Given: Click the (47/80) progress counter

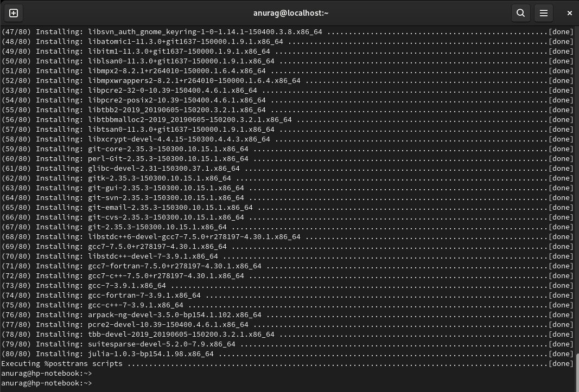Looking at the screenshot, I should point(16,32).
